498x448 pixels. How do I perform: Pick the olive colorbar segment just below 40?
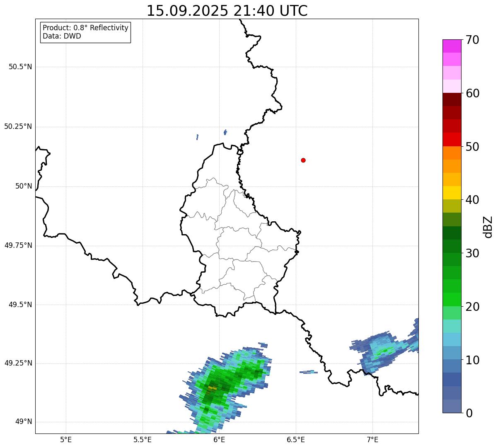click(x=452, y=206)
